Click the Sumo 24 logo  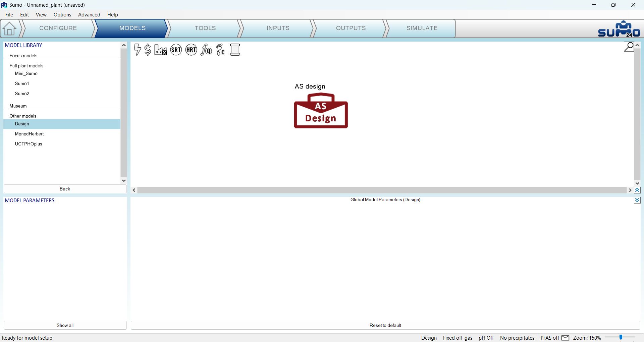click(x=619, y=29)
